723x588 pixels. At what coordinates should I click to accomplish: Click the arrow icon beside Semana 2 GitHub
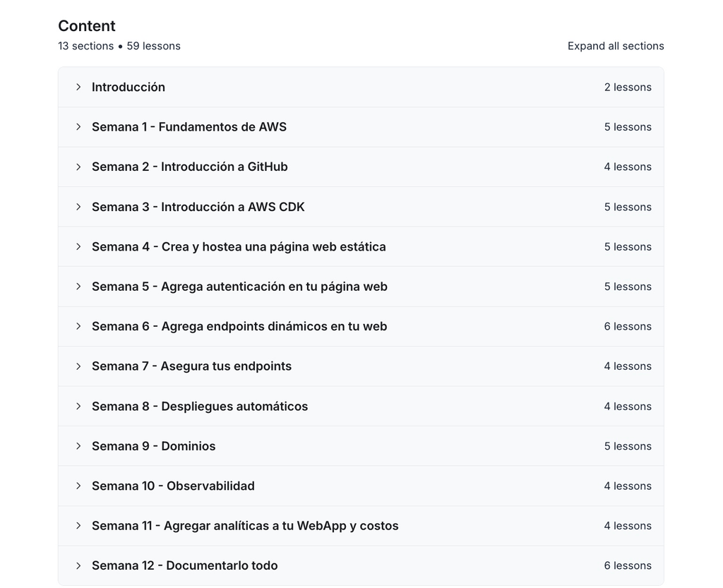(78, 167)
